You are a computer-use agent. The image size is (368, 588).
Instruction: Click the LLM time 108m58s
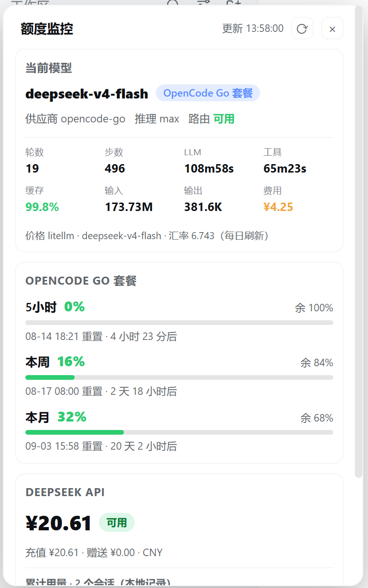(x=209, y=168)
